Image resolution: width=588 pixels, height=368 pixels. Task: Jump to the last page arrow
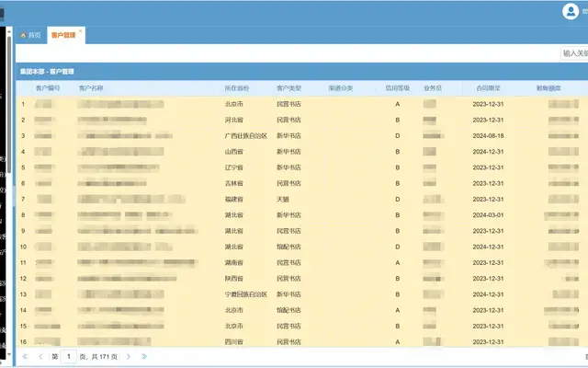pos(144,356)
